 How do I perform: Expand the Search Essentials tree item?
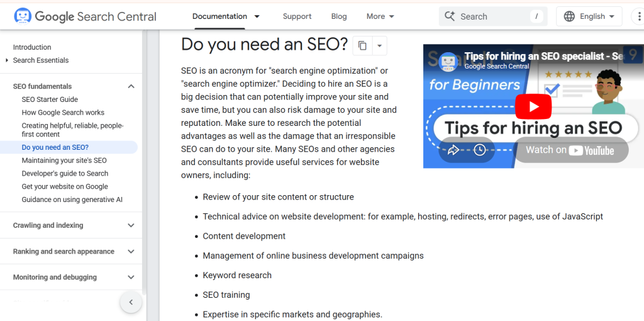point(7,60)
